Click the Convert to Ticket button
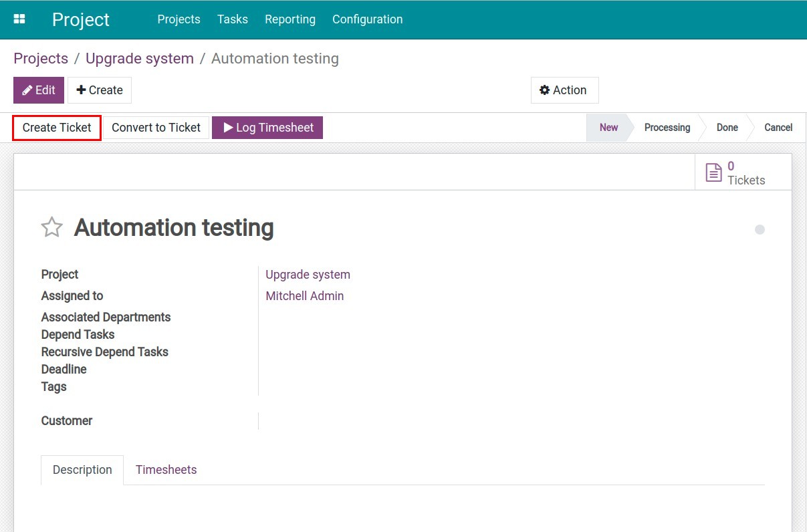 [156, 127]
